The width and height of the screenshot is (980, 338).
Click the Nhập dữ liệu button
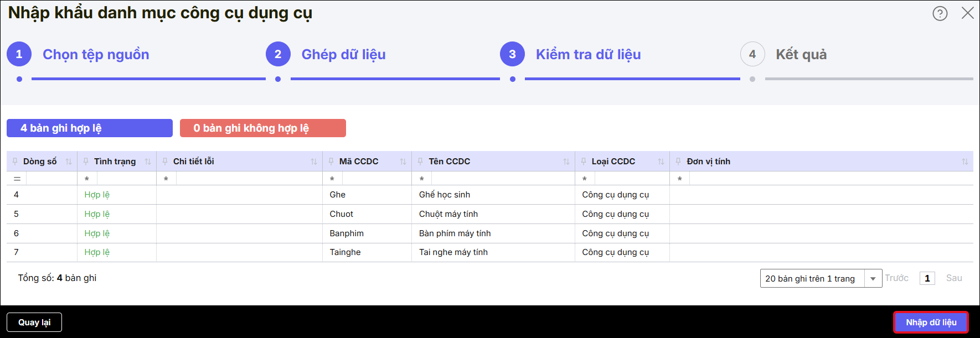(x=931, y=323)
